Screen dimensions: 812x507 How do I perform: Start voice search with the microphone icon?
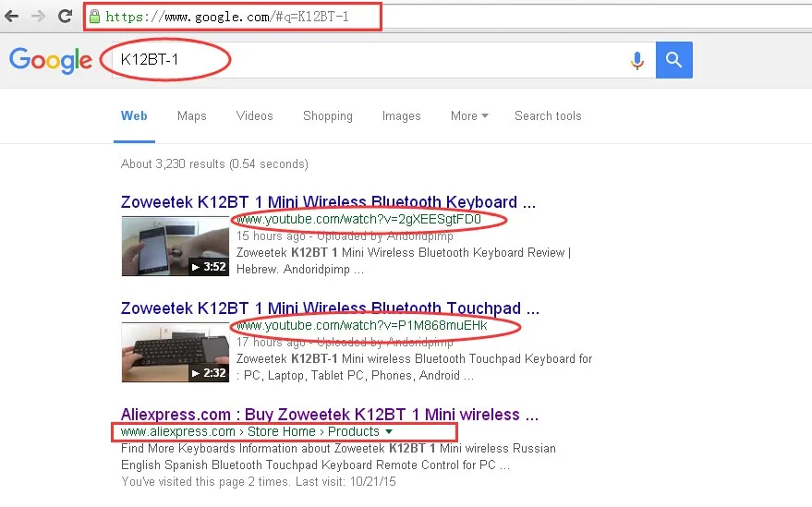point(637,61)
